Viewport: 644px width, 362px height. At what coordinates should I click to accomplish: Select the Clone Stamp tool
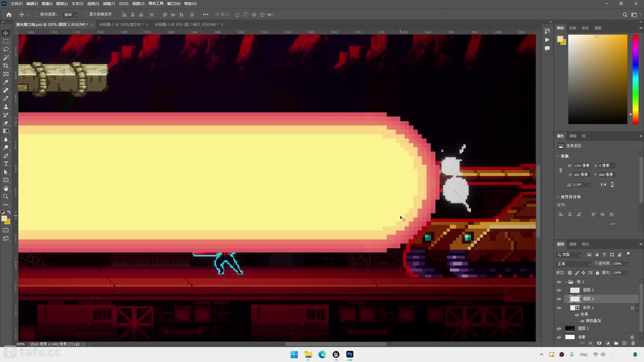coord(6,107)
